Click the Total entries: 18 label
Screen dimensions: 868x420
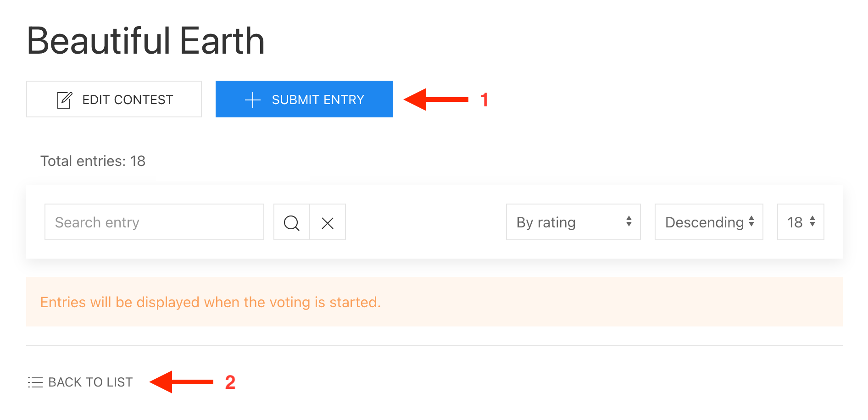[x=92, y=161]
